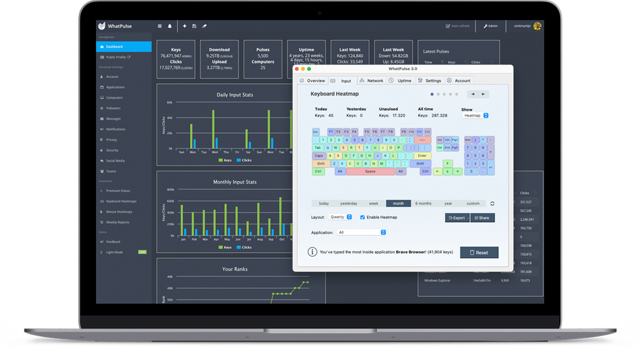Image resolution: width=644 pixels, height=348 pixels.
Task: Select the week time range
Action: 374,204
